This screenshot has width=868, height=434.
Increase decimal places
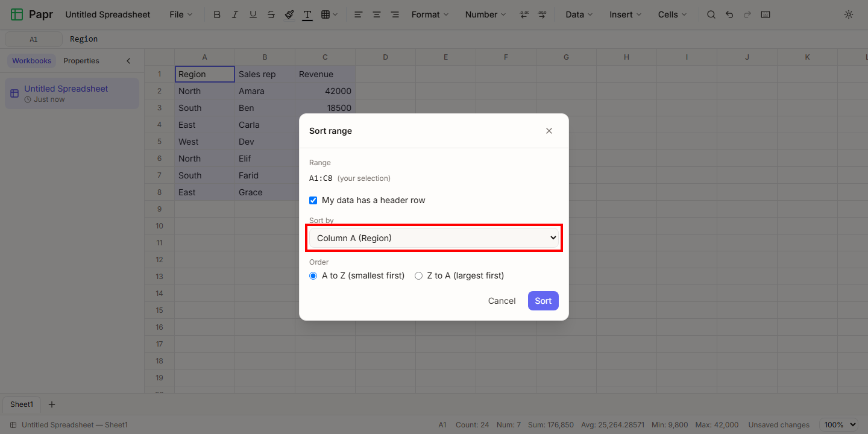(542, 14)
